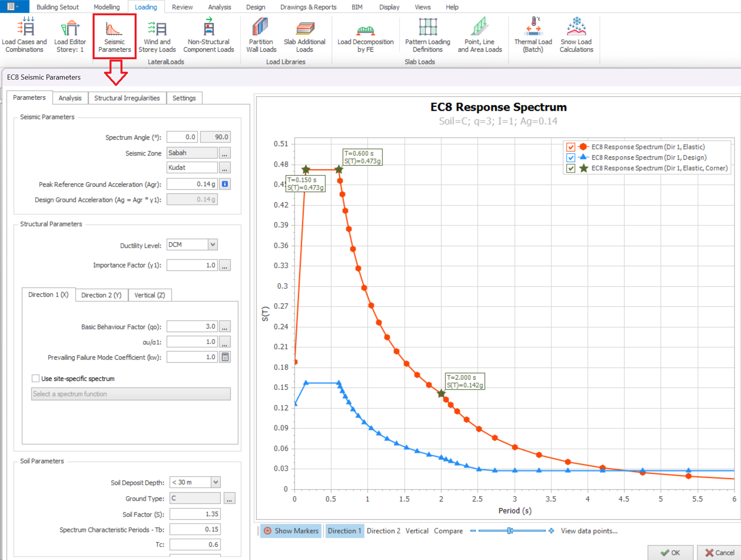The image size is (741, 560).
Task: Toggle the Dir 1 Elastic spectrum legend checkbox
Action: [x=571, y=147]
